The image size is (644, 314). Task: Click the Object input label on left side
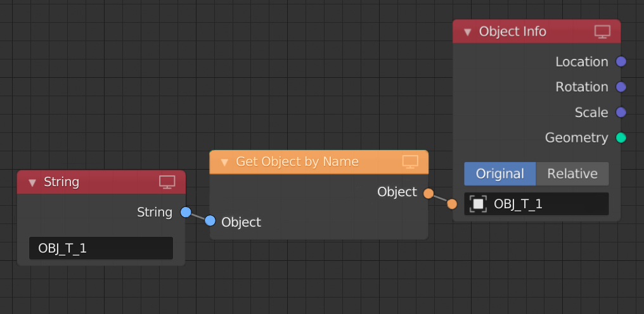(x=241, y=222)
